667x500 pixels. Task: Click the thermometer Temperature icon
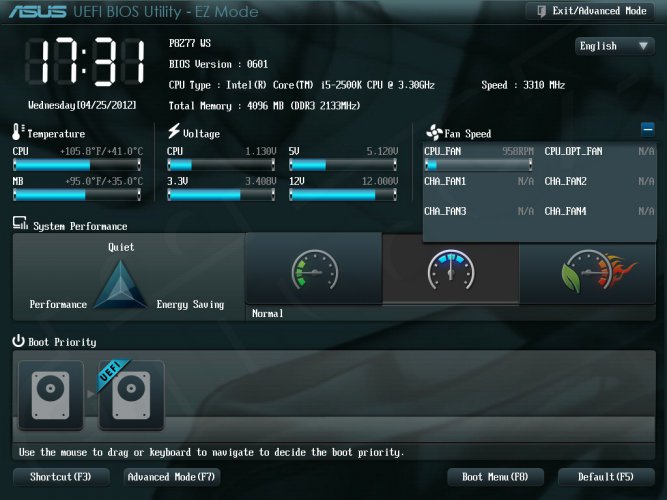tap(18, 131)
